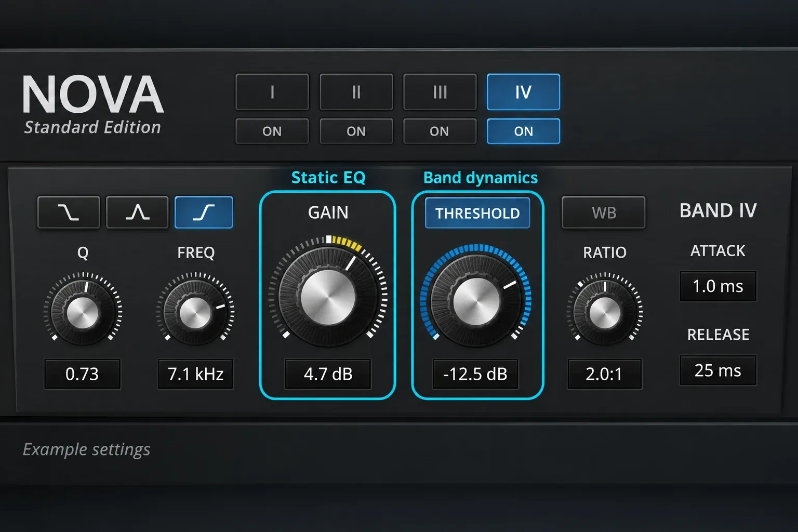Viewport: 798px width, 532px height.
Task: Click the release value field 25 ms
Action: coord(718,370)
